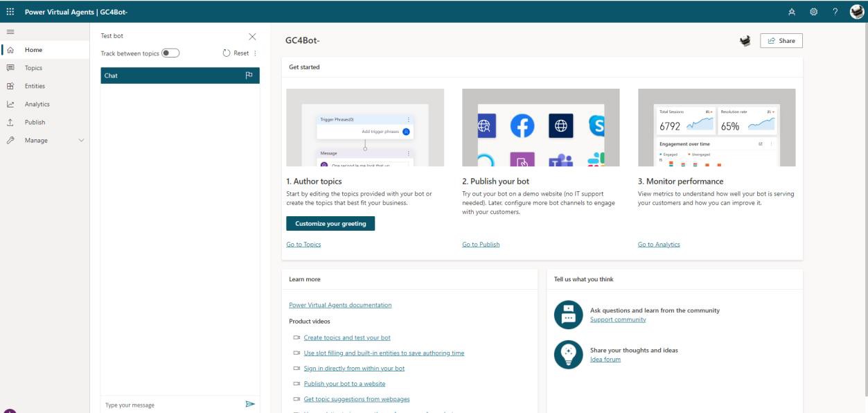Click Customize your greeting button
868x413 pixels.
330,224
